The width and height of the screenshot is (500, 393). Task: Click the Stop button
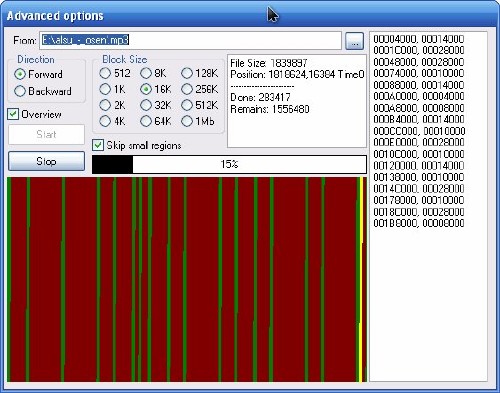coord(46,161)
